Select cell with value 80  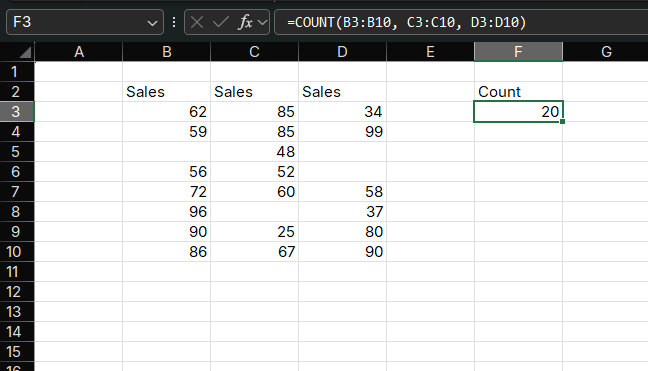pyautogui.click(x=343, y=232)
